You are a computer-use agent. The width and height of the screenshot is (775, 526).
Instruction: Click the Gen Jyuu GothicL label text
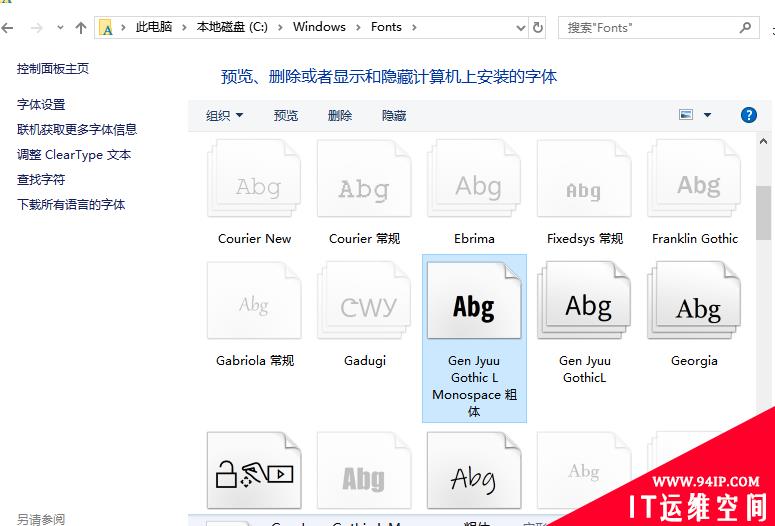pos(585,369)
